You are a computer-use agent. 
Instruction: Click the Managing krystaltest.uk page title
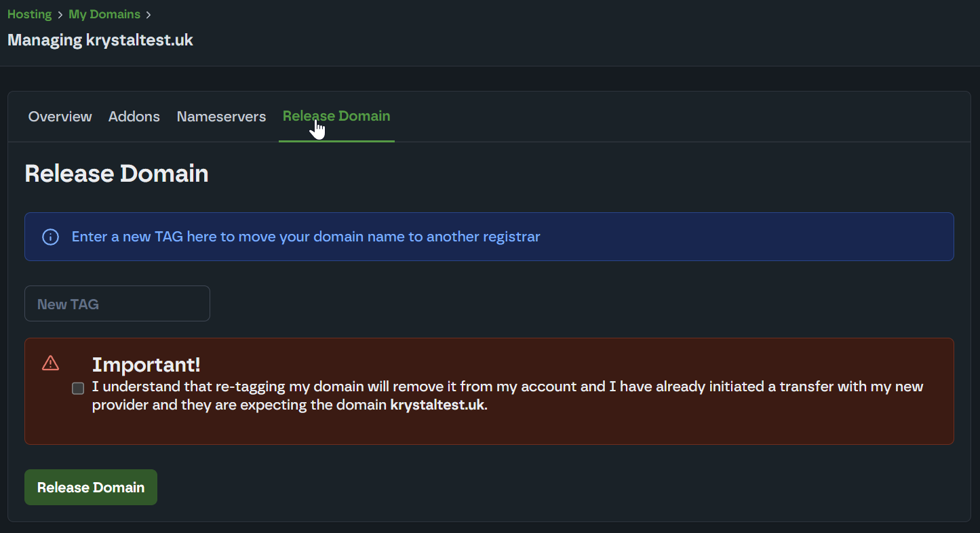click(x=100, y=40)
